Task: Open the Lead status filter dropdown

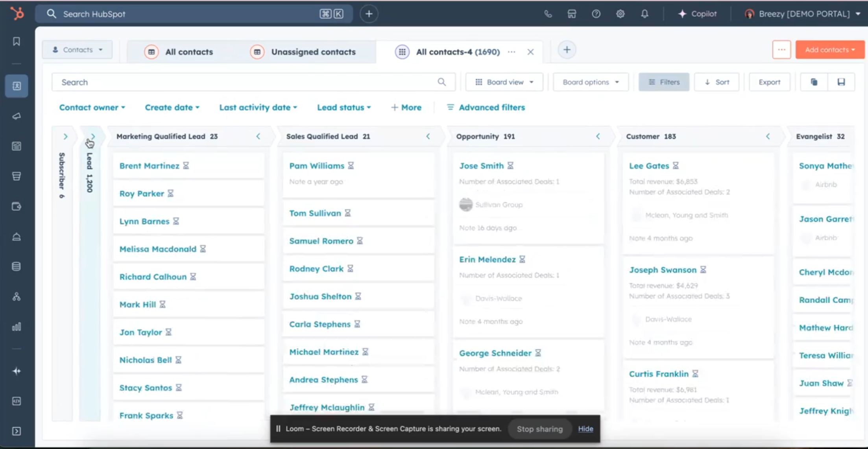Action: click(x=344, y=107)
